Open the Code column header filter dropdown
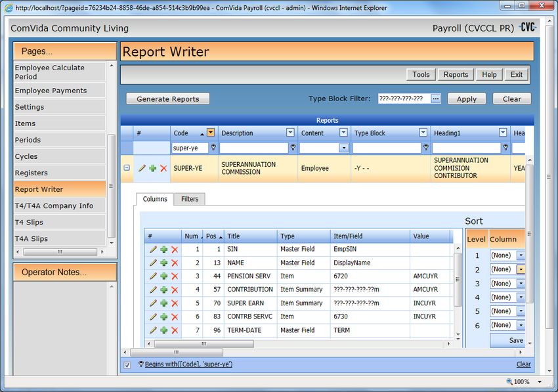Screen dimensions: 558x392 point(210,133)
